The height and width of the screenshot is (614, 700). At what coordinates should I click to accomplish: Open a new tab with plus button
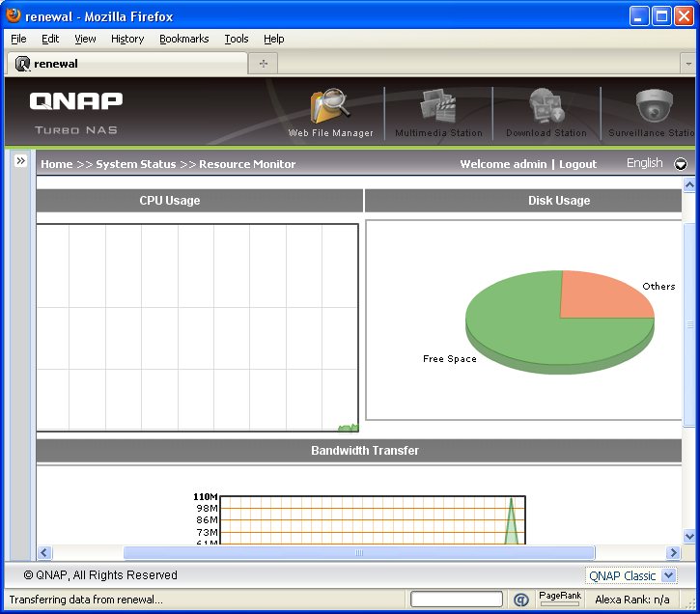pos(263,64)
